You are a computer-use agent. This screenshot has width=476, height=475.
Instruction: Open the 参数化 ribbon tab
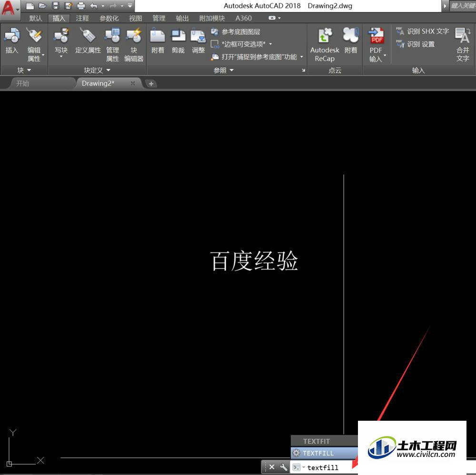[109, 18]
